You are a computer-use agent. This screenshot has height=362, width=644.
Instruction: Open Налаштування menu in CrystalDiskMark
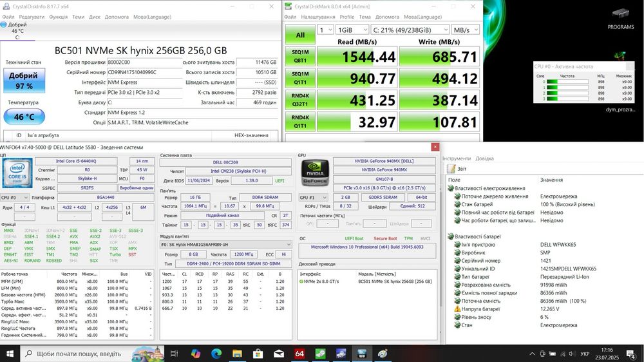318,17
